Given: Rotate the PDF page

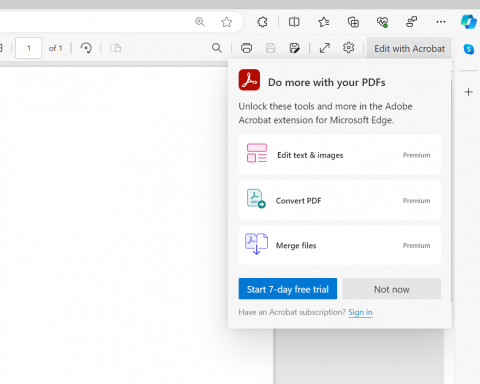Looking at the screenshot, I should coord(86,48).
